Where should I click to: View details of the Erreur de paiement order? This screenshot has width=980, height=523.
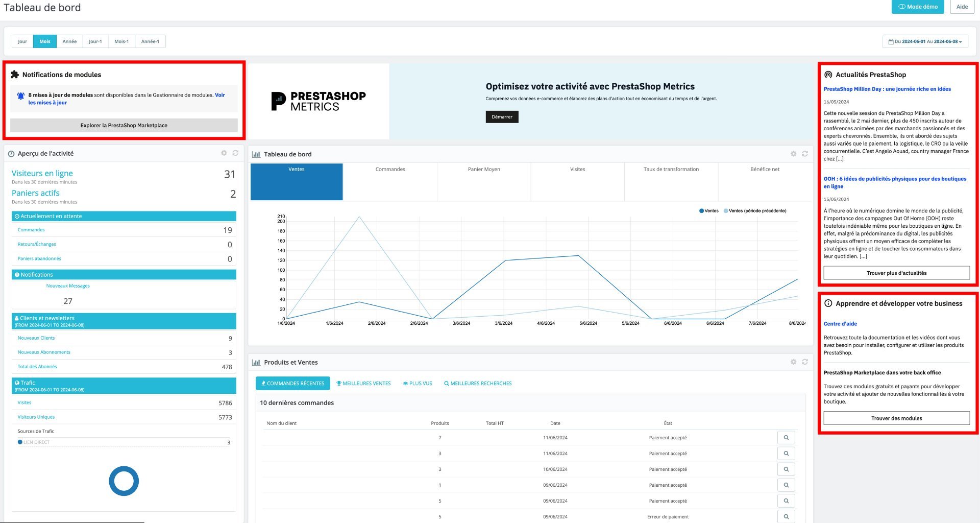pyautogui.click(x=786, y=517)
